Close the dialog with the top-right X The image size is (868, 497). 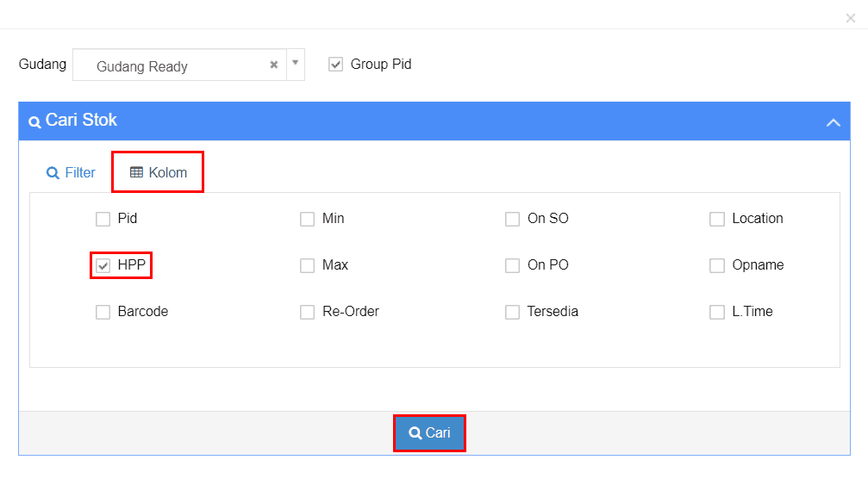click(851, 18)
